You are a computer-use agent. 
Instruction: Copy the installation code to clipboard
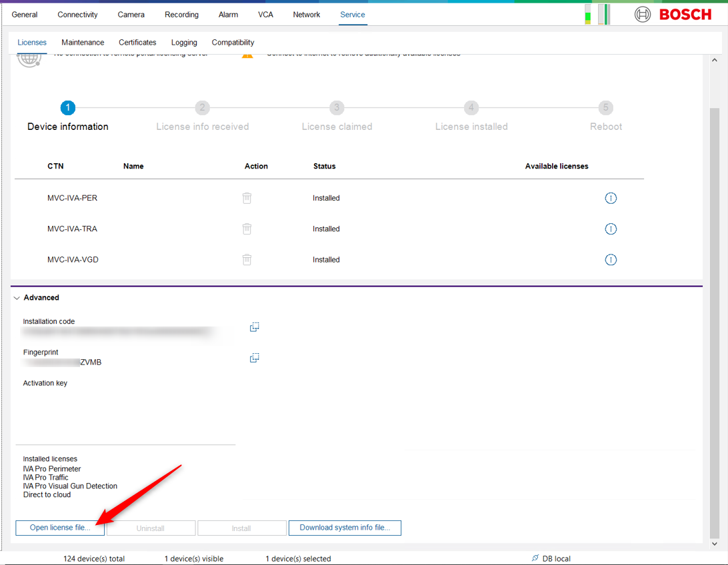[x=254, y=327]
